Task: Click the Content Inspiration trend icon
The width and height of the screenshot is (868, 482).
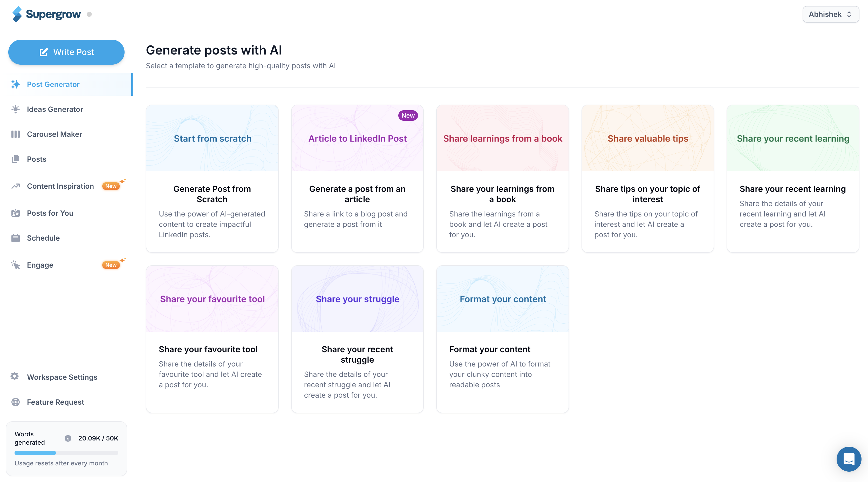Action: [x=16, y=186]
